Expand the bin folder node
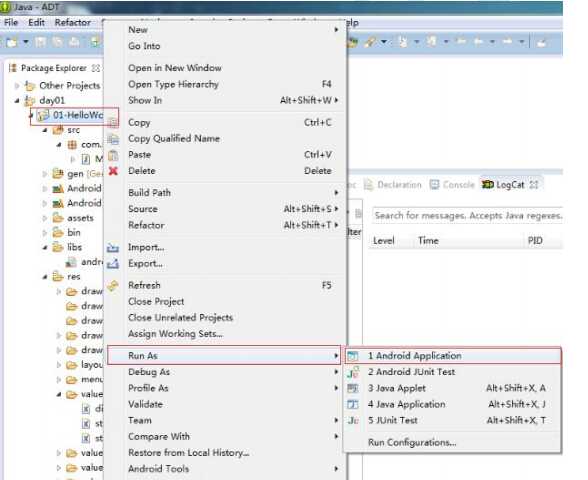 click(45, 233)
